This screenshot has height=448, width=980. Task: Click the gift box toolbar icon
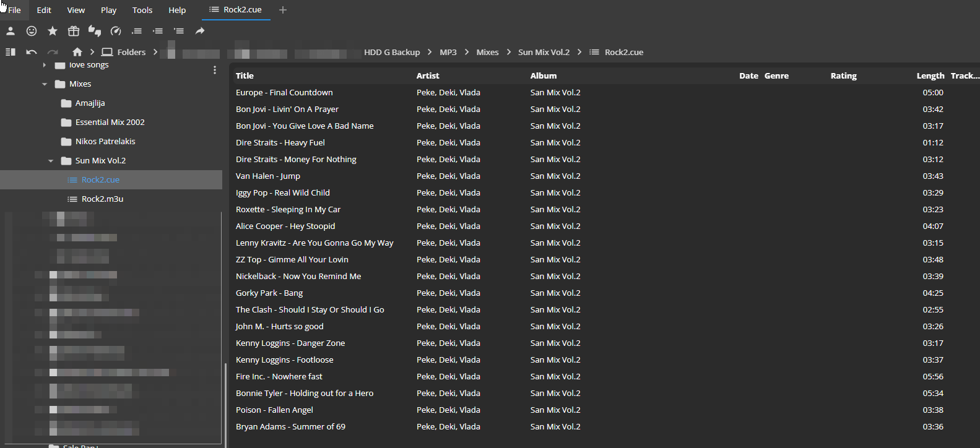click(74, 31)
